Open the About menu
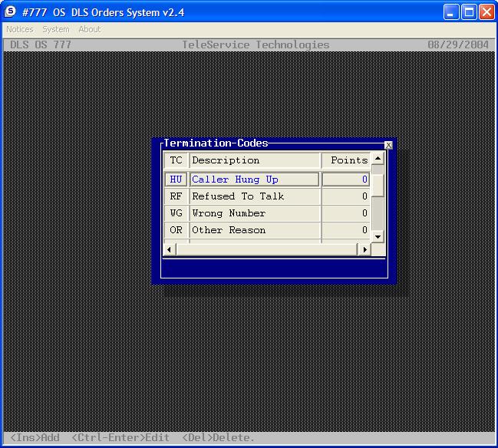 point(90,29)
